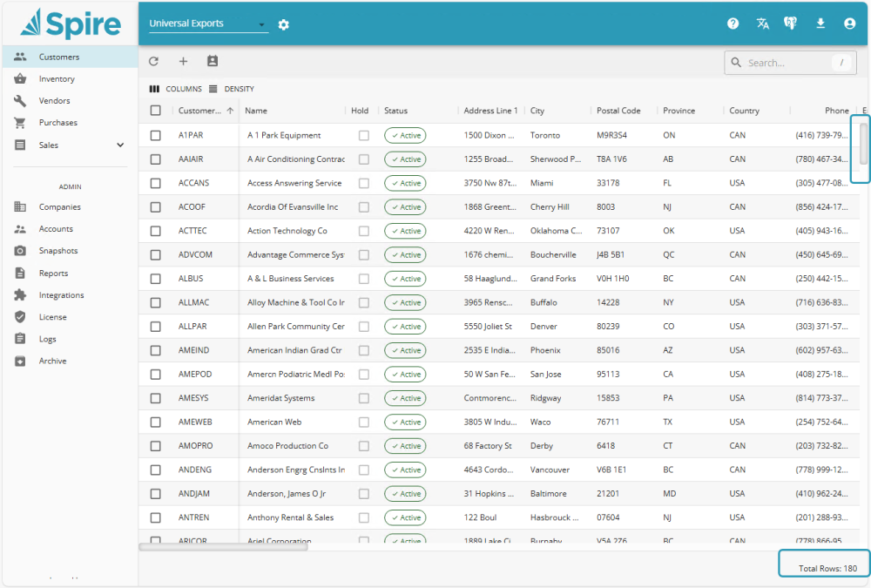Click the Vendors wrench icon
871x588 pixels.
pos(20,100)
